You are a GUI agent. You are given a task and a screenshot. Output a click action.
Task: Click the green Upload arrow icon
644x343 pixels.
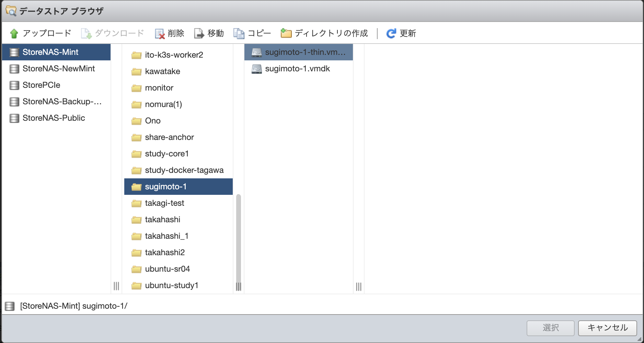tap(14, 34)
